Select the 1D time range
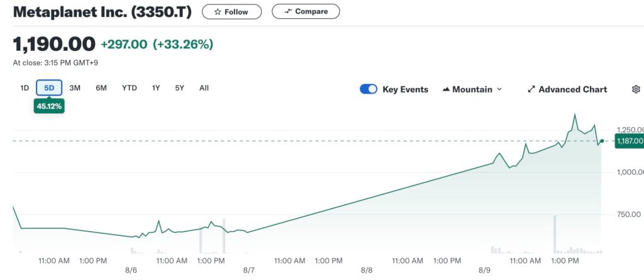The height and width of the screenshot is (280, 644). pyautogui.click(x=25, y=88)
